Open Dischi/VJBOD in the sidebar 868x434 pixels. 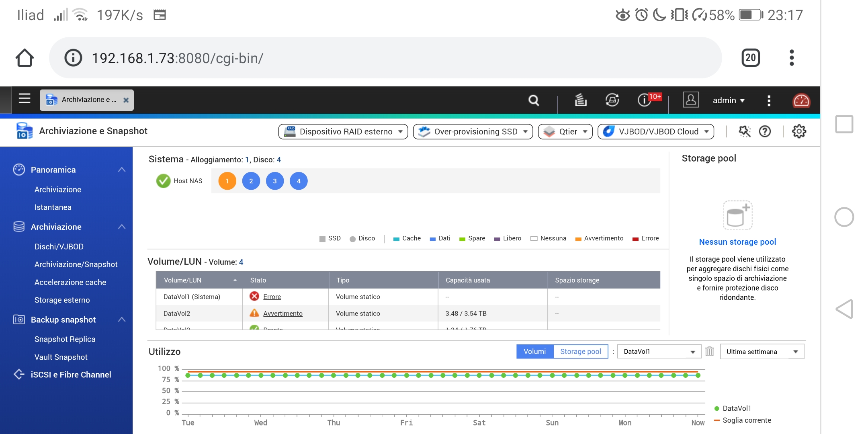[x=59, y=247]
